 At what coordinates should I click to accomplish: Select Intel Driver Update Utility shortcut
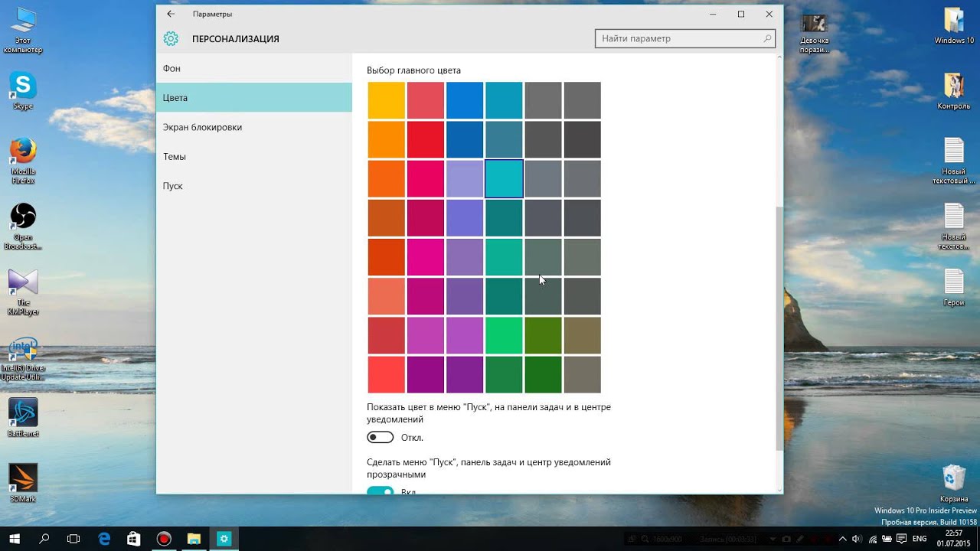[x=23, y=359]
